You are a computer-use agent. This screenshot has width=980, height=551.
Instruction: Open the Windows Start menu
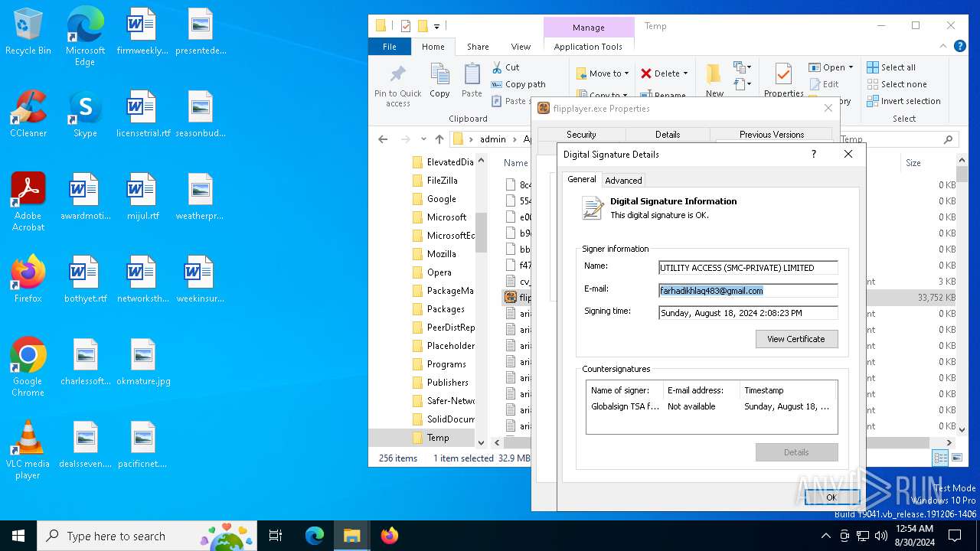point(18,536)
